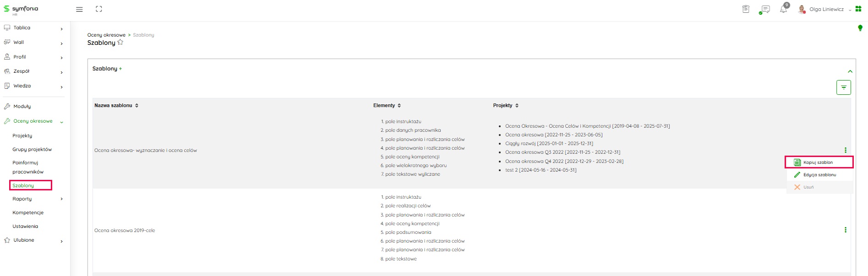Click the green apps grid icon
Viewport: 868px width, 276px height.
click(x=858, y=9)
